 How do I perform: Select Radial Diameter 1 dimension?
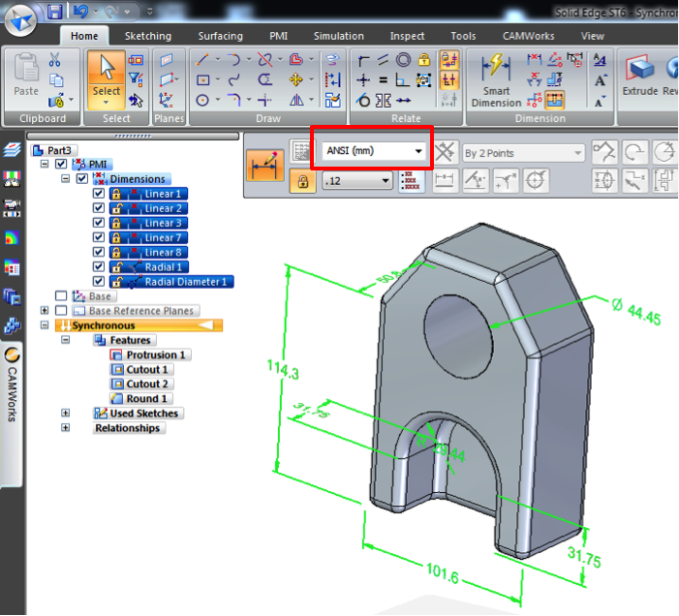tap(171, 282)
